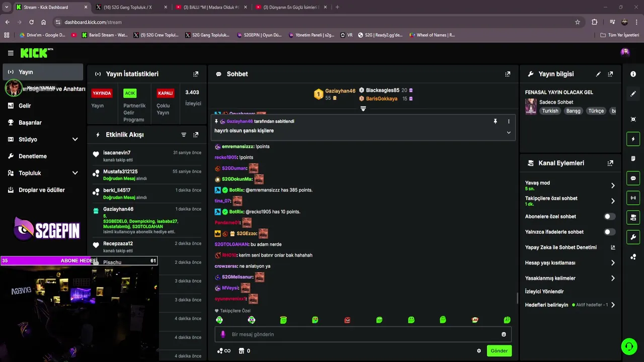Click the Sadece Sohbet category thumbnail
The image size is (644, 362).
531,106
